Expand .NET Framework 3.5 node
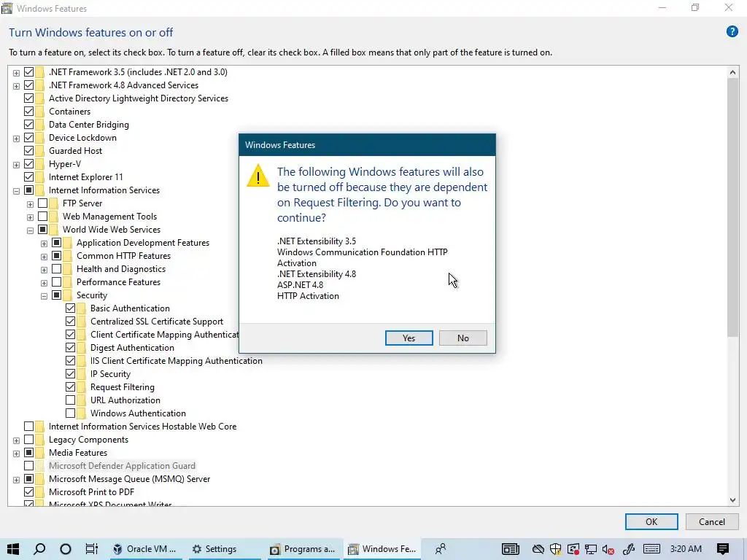The image size is (747, 560). point(16,73)
